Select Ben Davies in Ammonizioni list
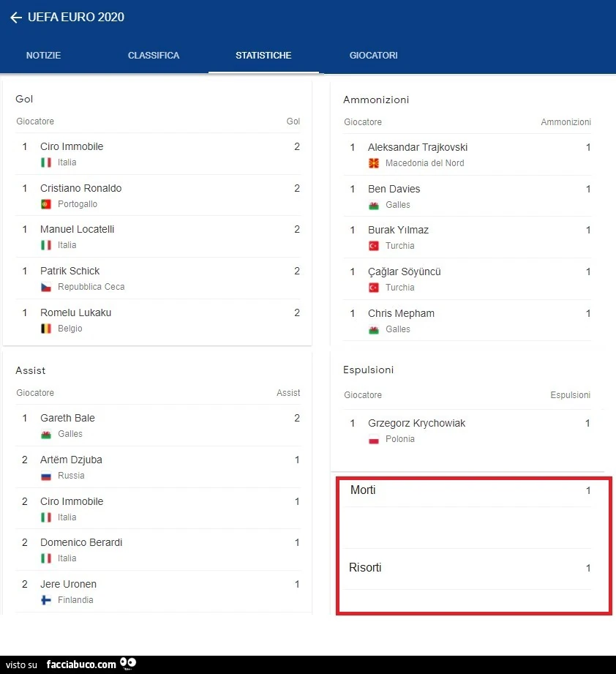 pos(394,189)
